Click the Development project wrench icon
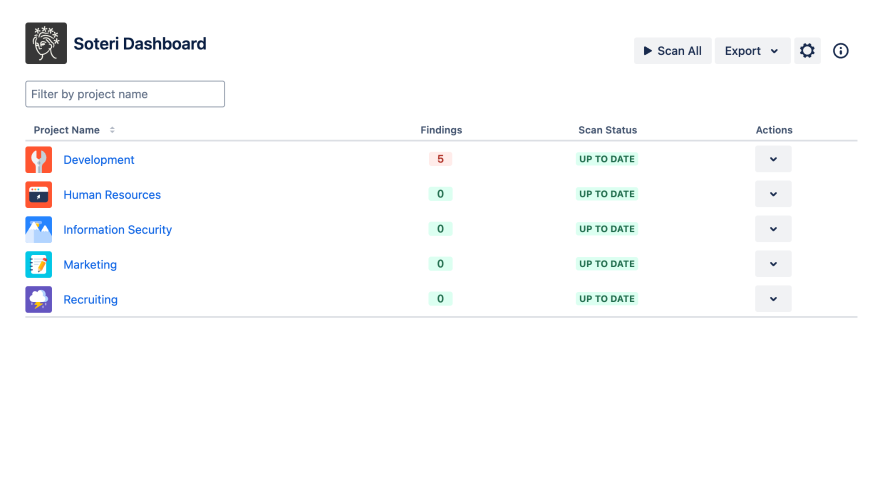870x495 pixels. (x=39, y=160)
